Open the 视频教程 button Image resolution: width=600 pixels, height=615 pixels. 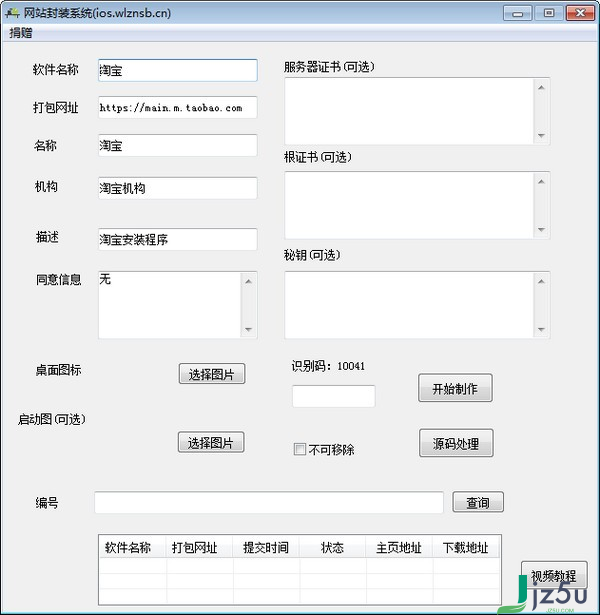(554, 575)
